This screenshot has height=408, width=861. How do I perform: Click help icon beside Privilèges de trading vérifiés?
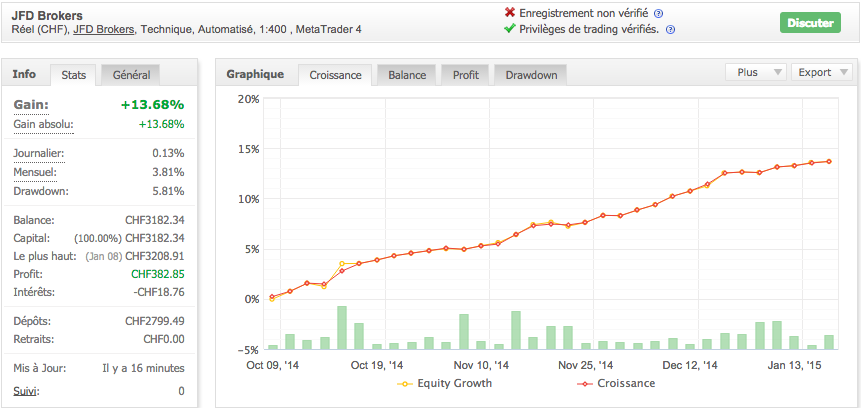670,30
